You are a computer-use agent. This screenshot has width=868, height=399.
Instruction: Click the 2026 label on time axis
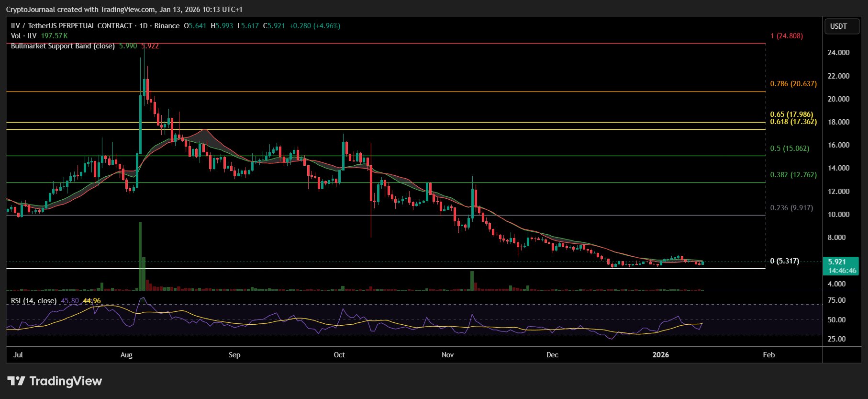(661, 355)
